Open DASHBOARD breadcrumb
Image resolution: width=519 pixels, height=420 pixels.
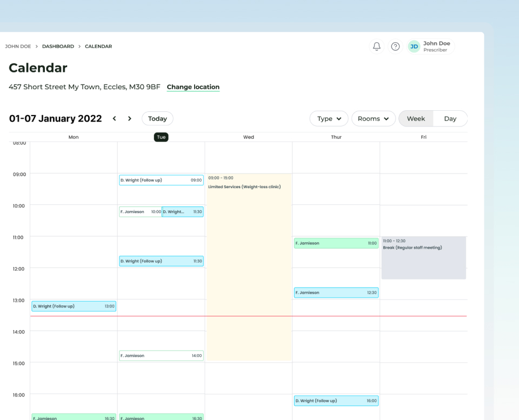tap(58, 46)
